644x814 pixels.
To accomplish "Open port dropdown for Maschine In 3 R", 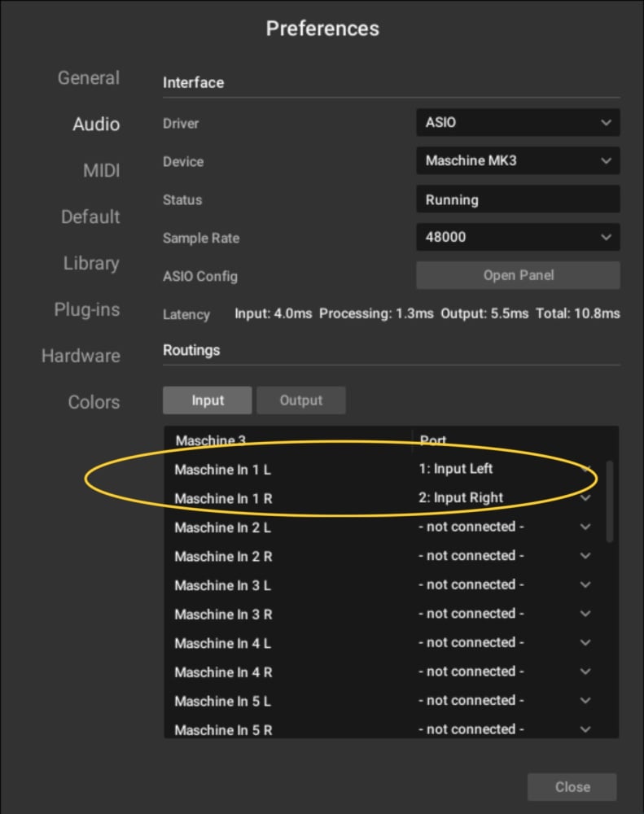I will tap(586, 614).
